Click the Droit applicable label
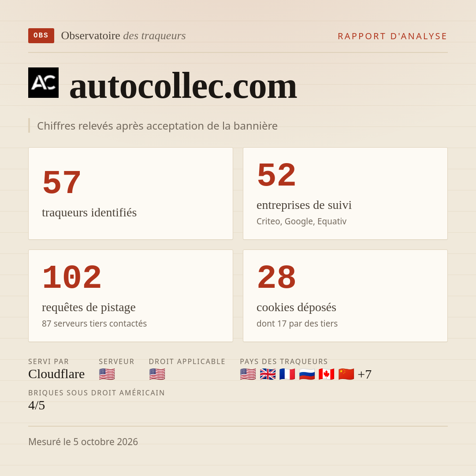Screen dimensions: 476x476 (x=187, y=361)
